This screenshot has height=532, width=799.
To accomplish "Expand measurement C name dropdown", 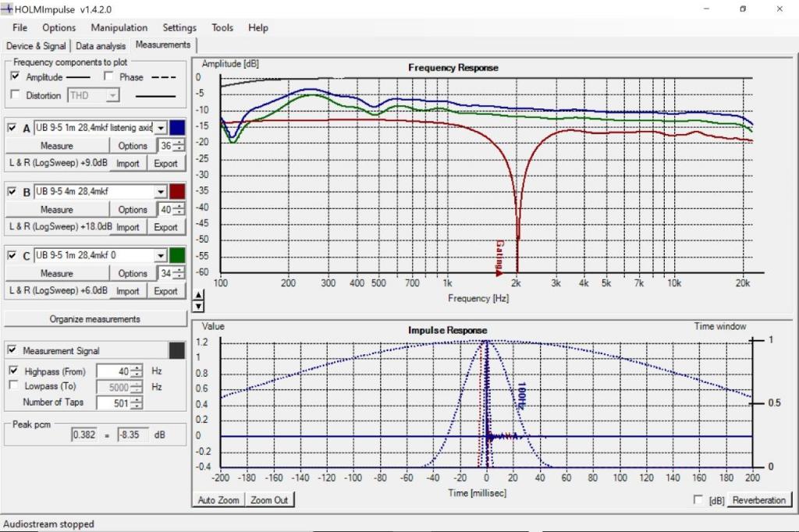I will pos(161,255).
